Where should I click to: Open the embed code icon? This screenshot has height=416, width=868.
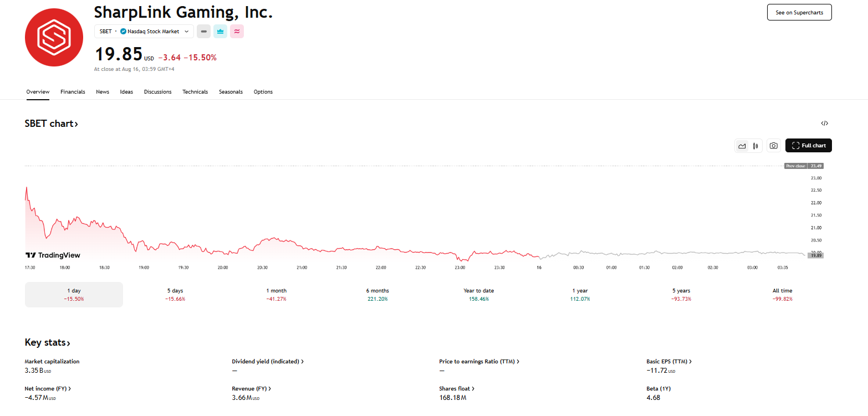coord(824,124)
